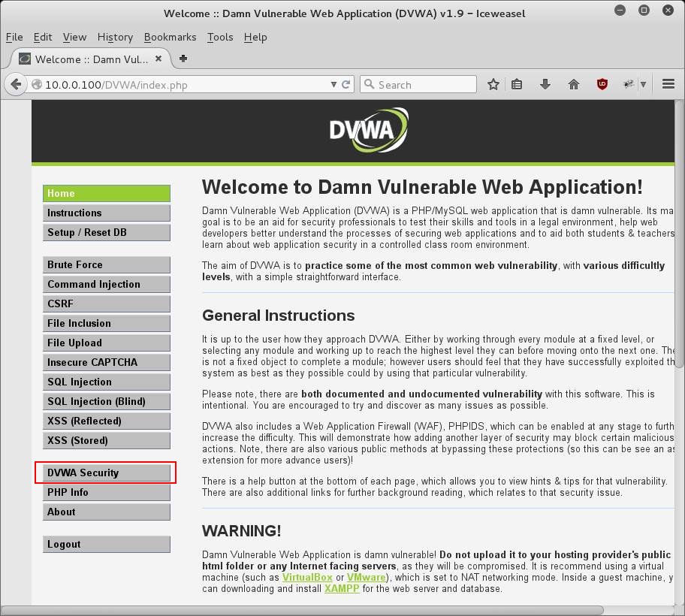Viewport: 685px width, 616px height.
Task: Maximize the Iceweasel window
Action: click(x=644, y=10)
